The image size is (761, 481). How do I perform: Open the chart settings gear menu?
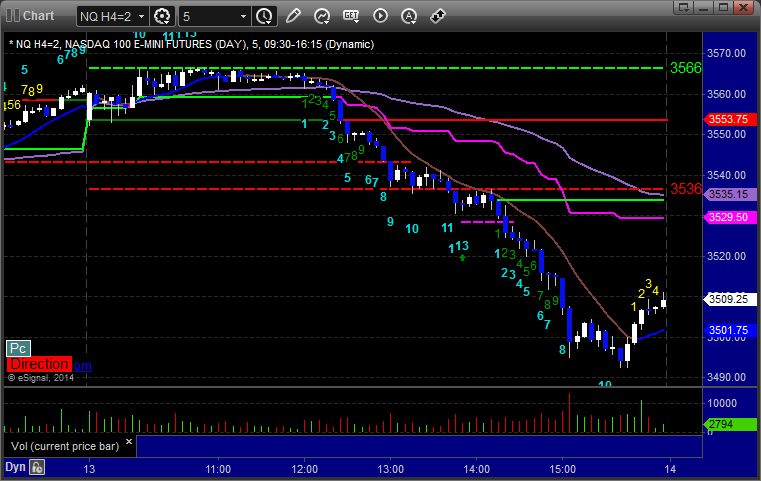coord(162,16)
